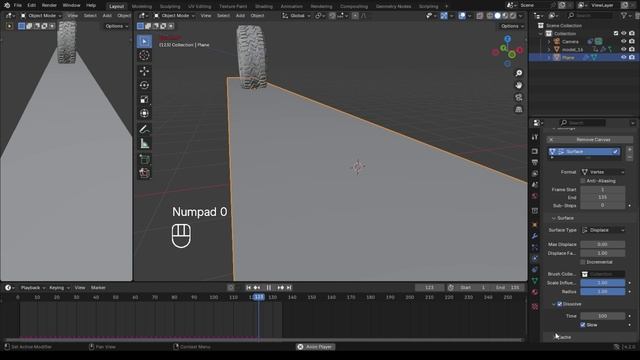Click the Blender logo menu icon
The height and width of the screenshot is (360, 640).
click(x=7, y=5)
